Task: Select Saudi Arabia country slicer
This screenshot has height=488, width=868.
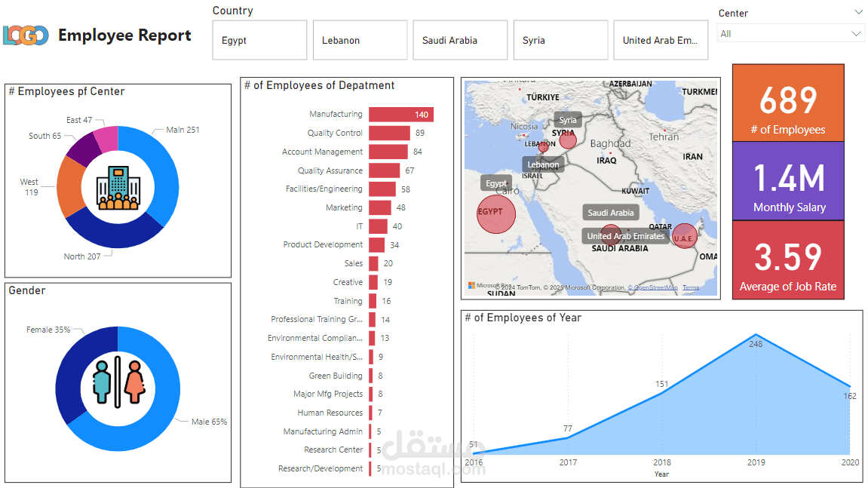Action: click(460, 40)
